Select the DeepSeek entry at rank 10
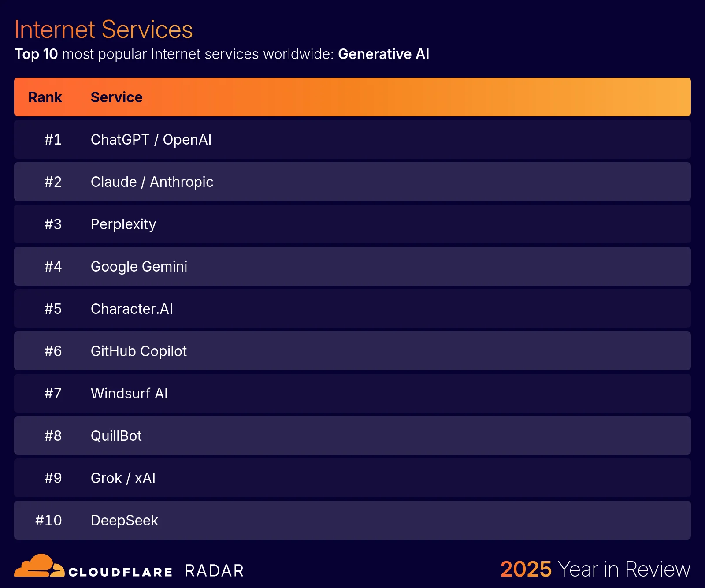The width and height of the screenshot is (705, 588). [124, 520]
